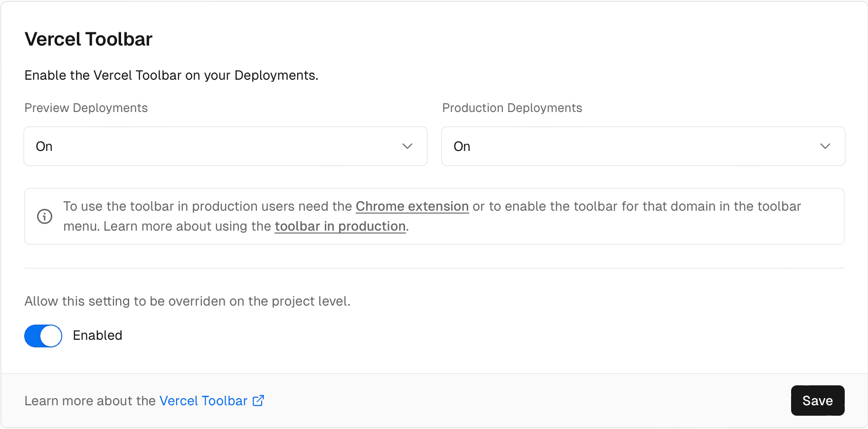868x429 pixels.
Task: Click the Production Deployments field label
Action: 512,108
